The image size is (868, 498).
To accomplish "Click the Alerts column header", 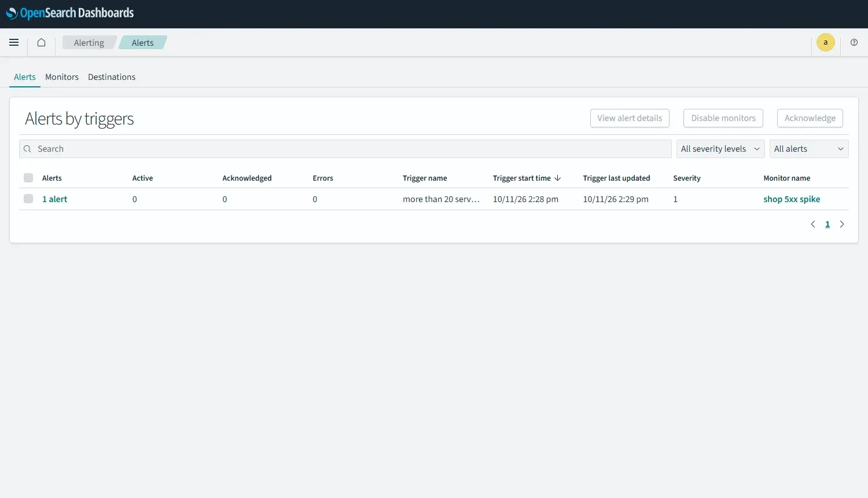I will pos(52,178).
